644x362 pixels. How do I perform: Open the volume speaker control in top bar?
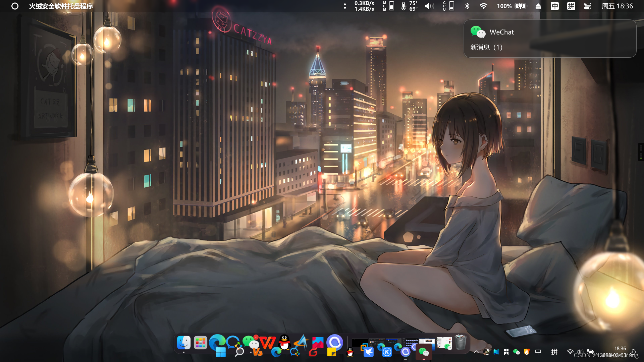pyautogui.click(x=429, y=6)
